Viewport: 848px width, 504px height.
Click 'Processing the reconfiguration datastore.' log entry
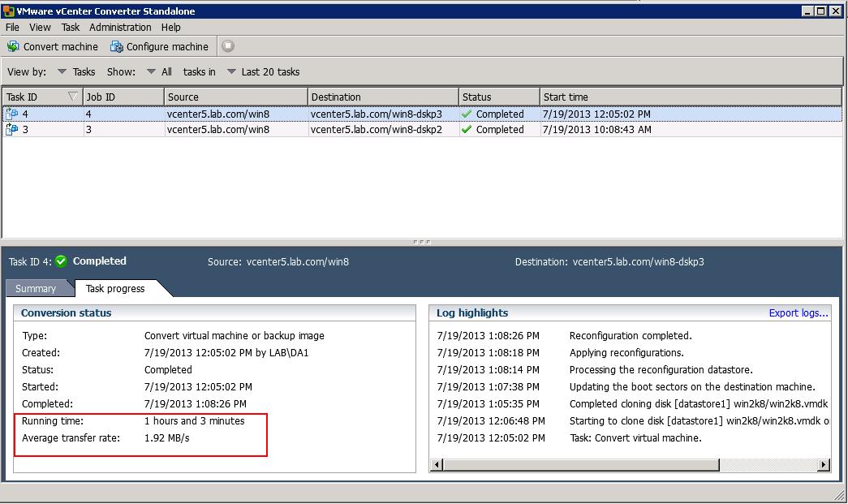point(661,370)
